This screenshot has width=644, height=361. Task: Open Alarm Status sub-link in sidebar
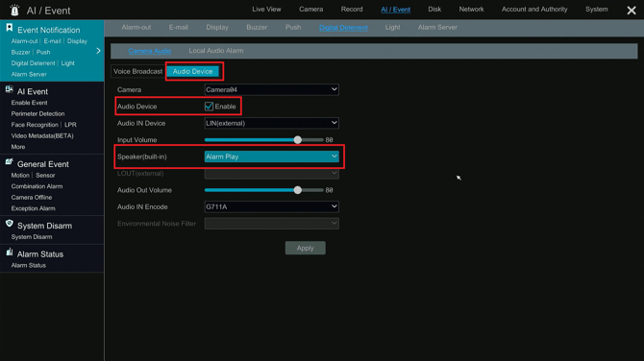point(28,265)
